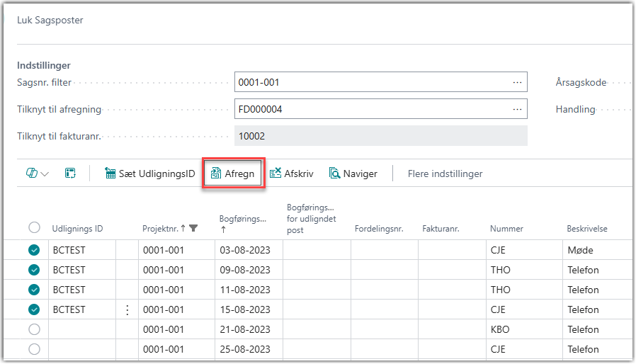Deselect the 03-08-2023 Møde row checkbox
The width and height of the screenshot is (636, 364).
[x=34, y=250]
